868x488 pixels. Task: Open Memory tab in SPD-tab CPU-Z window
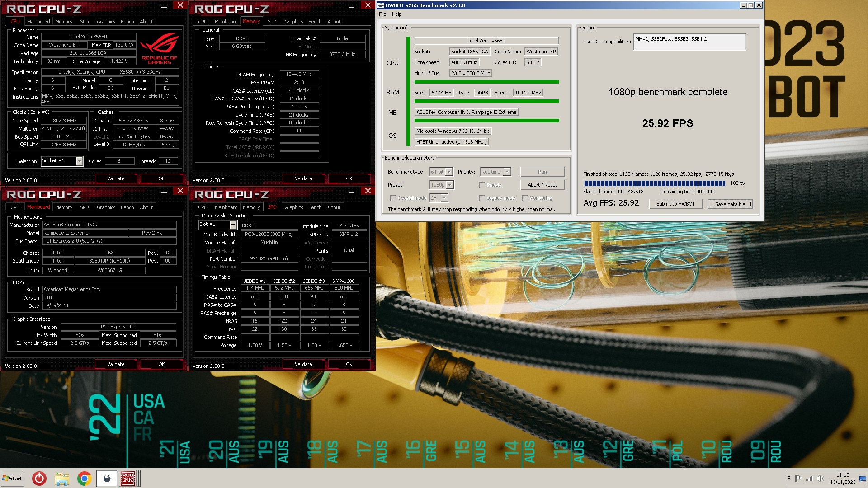(x=251, y=207)
